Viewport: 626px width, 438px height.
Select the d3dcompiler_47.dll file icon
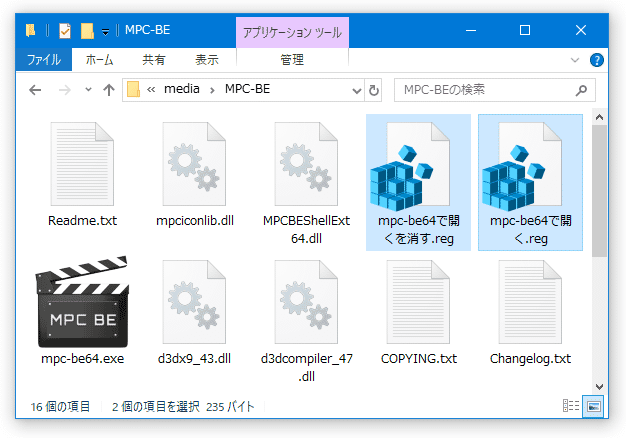(306, 302)
